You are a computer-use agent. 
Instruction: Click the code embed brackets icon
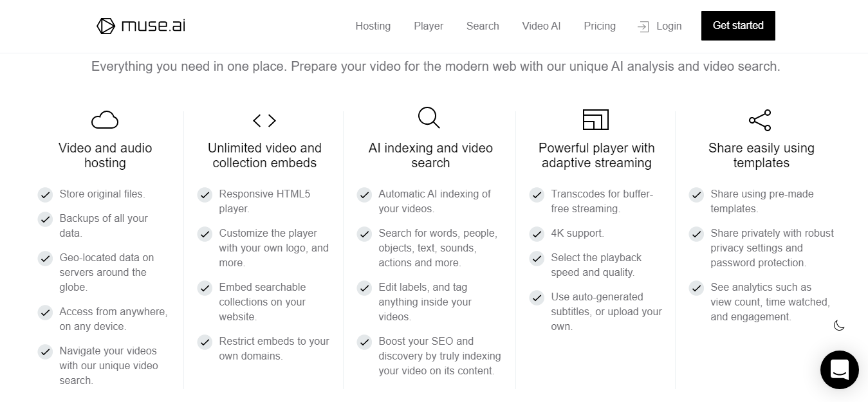pos(264,120)
